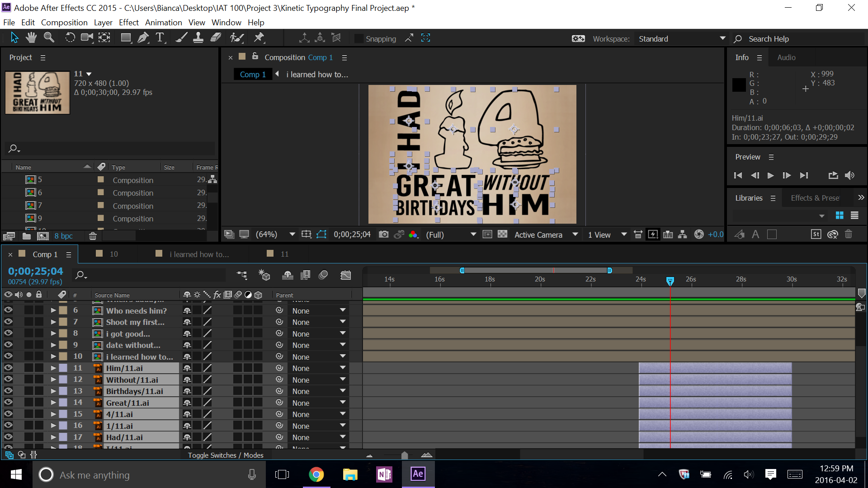Enable the Snapping checkbox
Viewport: 868px width, 488px height.
(359, 39)
